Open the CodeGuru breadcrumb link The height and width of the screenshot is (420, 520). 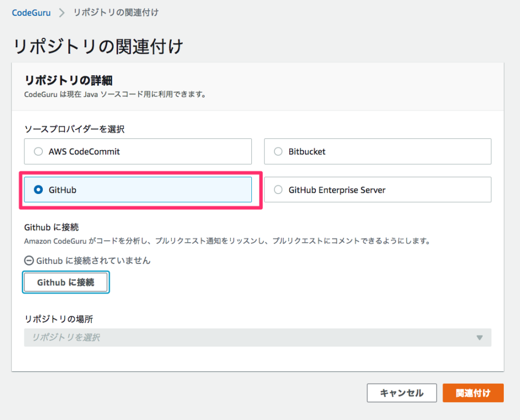(31, 12)
